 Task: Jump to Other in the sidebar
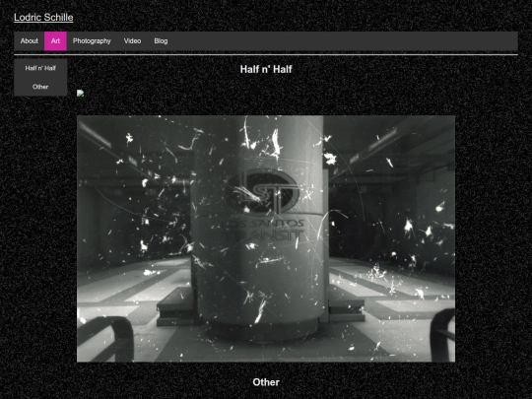pos(40,87)
